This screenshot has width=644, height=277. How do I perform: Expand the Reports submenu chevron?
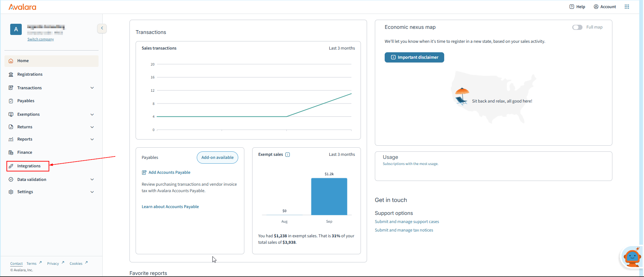tap(92, 139)
